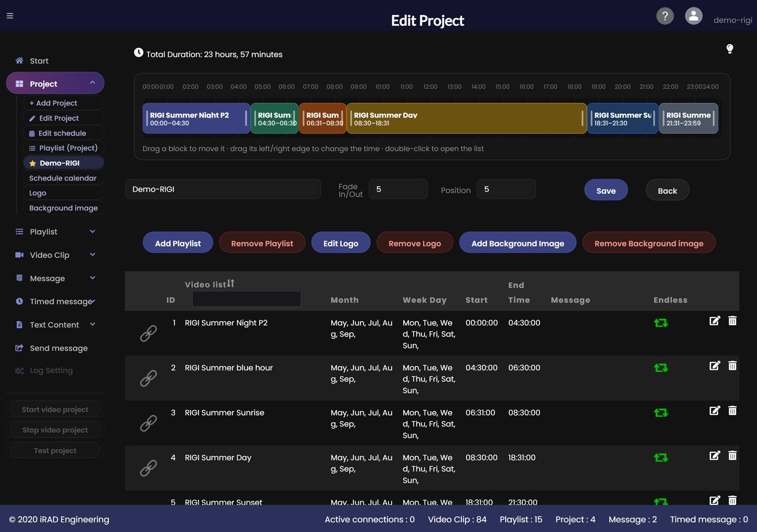Delete the RIGI Summer blue hour row
This screenshot has height=532, width=757.
(732, 366)
